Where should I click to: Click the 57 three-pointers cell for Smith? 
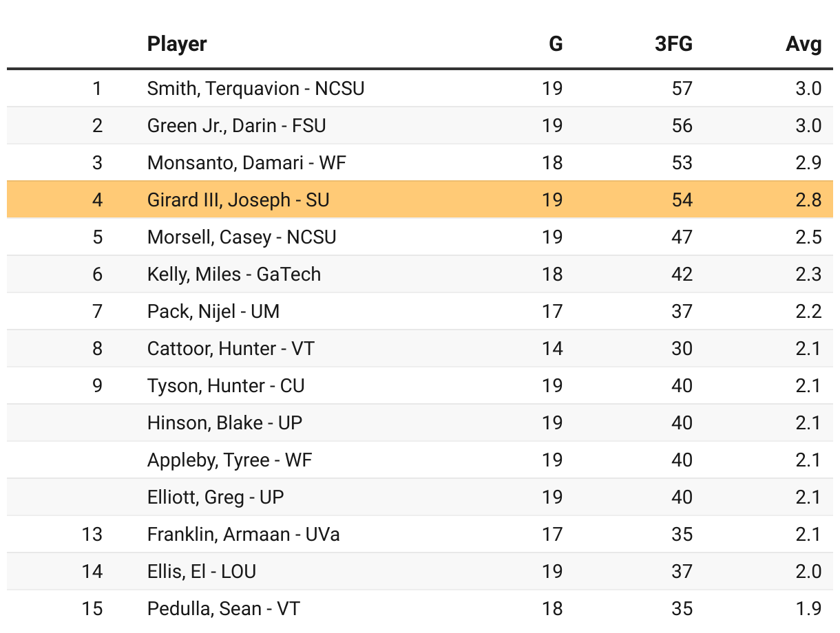pos(682,89)
